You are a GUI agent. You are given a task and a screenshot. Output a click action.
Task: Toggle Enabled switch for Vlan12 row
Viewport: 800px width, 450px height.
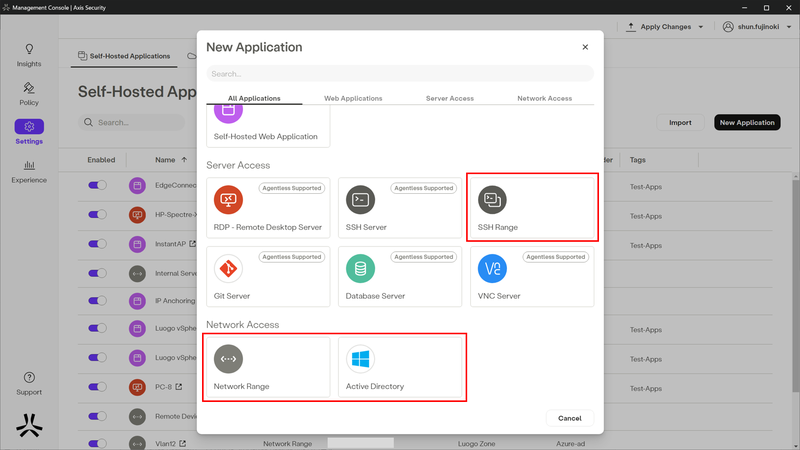[x=97, y=443]
